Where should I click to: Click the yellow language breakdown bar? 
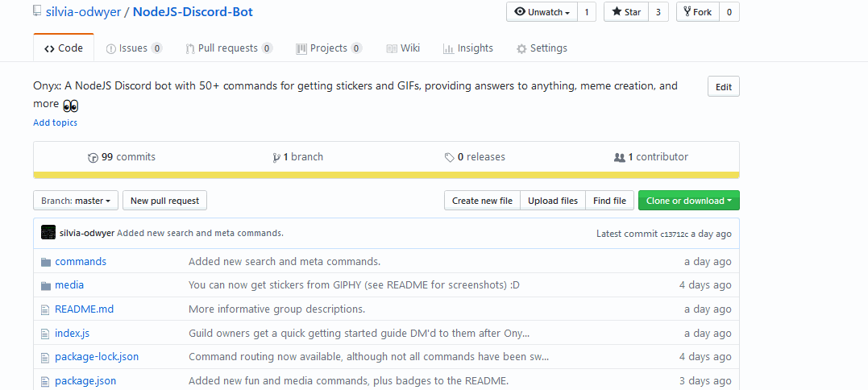tap(386, 175)
